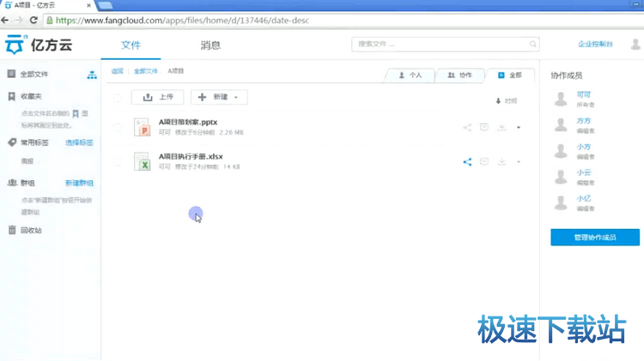Click member 小云 name
This screenshot has height=361, width=644.
584,172
